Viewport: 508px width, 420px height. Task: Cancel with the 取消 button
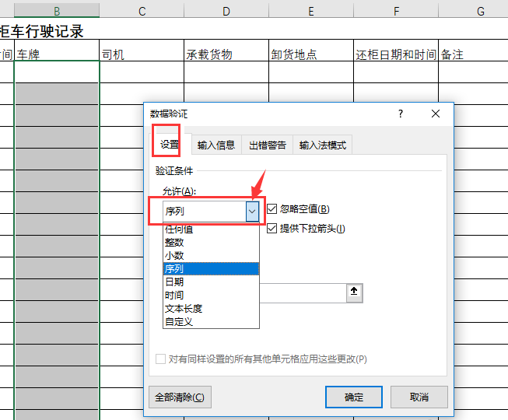(419, 397)
